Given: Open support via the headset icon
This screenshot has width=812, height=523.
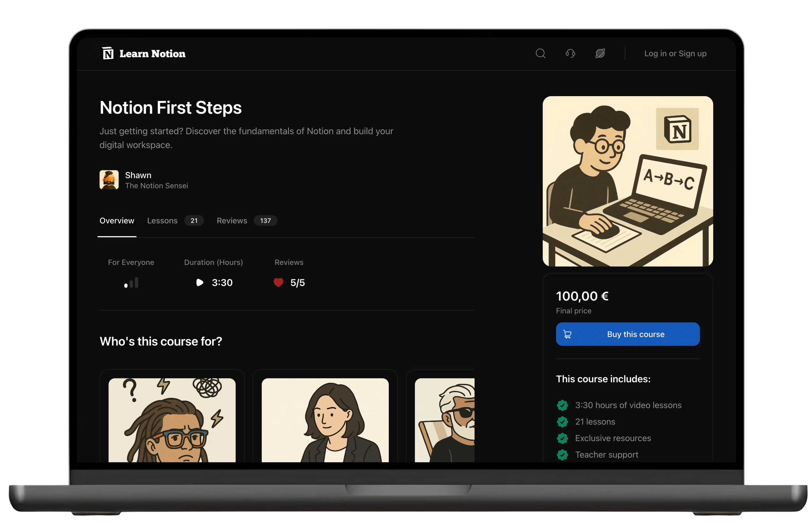Looking at the screenshot, I should click(x=570, y=53).
